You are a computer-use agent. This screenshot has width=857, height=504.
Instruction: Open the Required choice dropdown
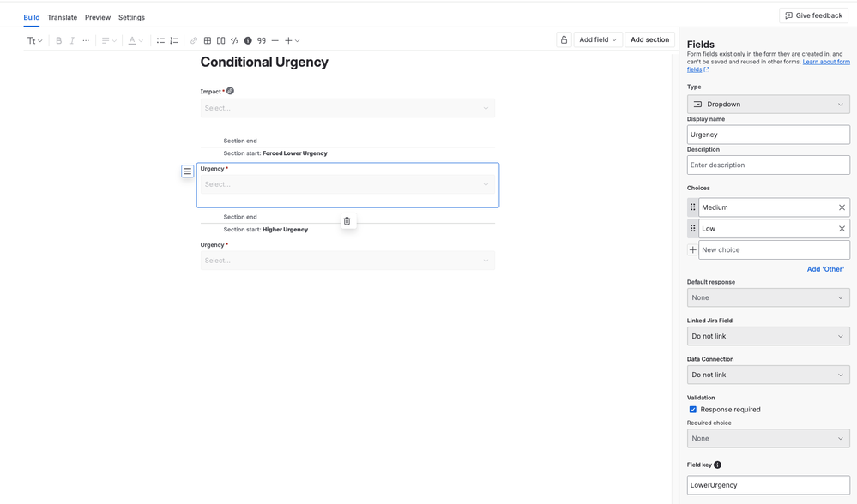(x=768, y=439)
